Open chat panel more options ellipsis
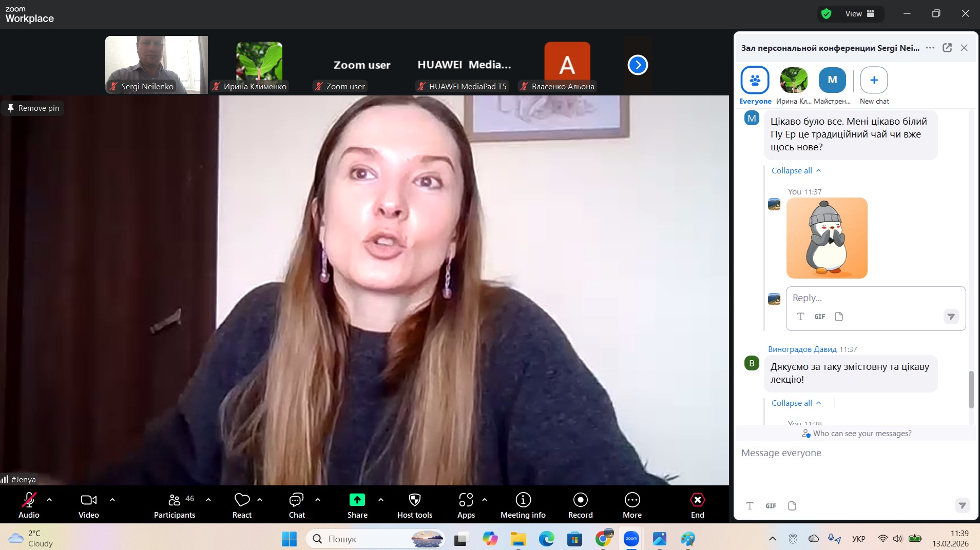The height and width of the screenshot is (550, 980). point(930,48)
